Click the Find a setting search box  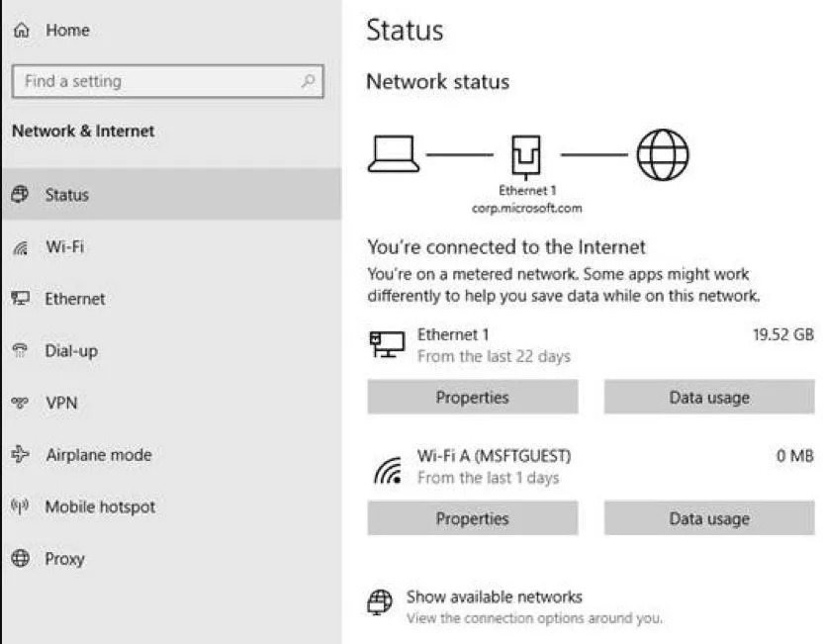166,81
